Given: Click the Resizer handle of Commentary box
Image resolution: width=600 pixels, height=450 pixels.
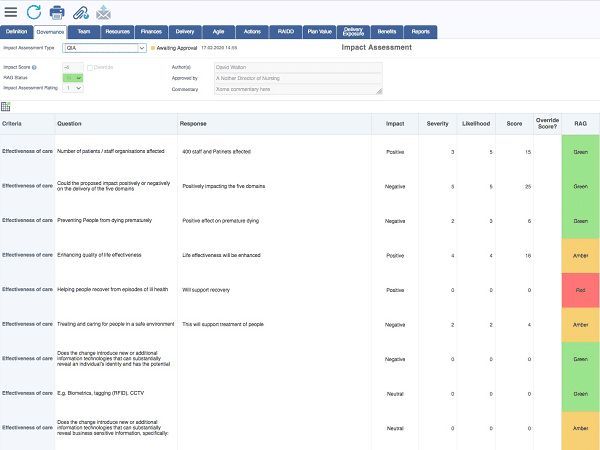Looking at the screenshot, I should tap(379, 91).
